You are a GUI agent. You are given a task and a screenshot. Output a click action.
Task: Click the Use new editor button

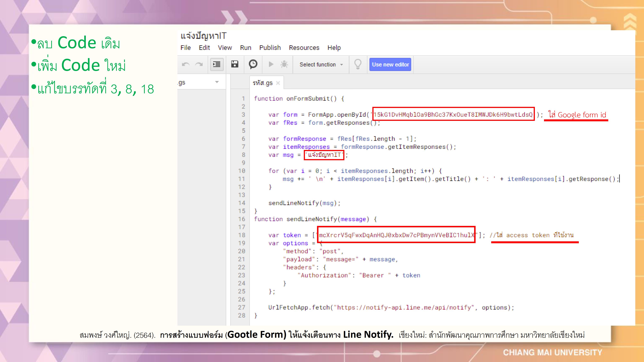[x=390, y=65]
